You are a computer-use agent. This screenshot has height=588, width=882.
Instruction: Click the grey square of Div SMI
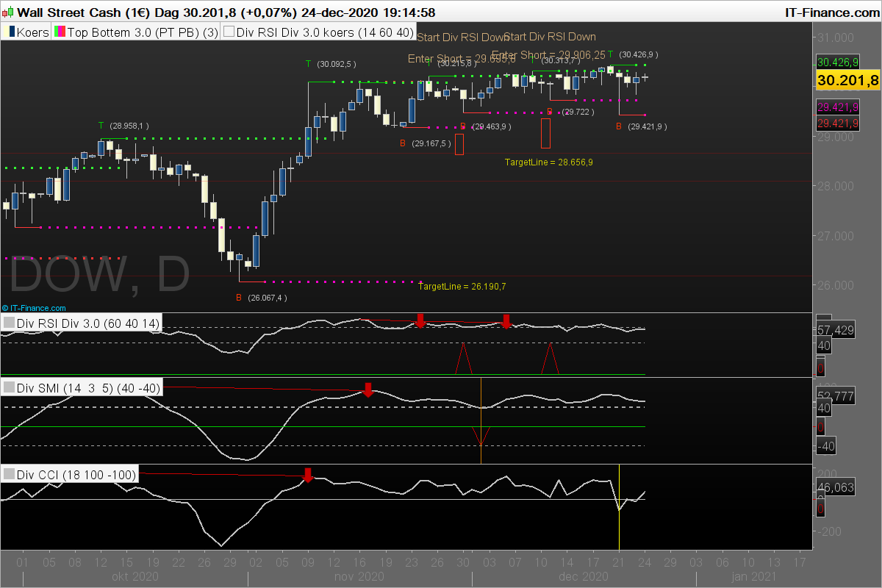pos(9,387)
